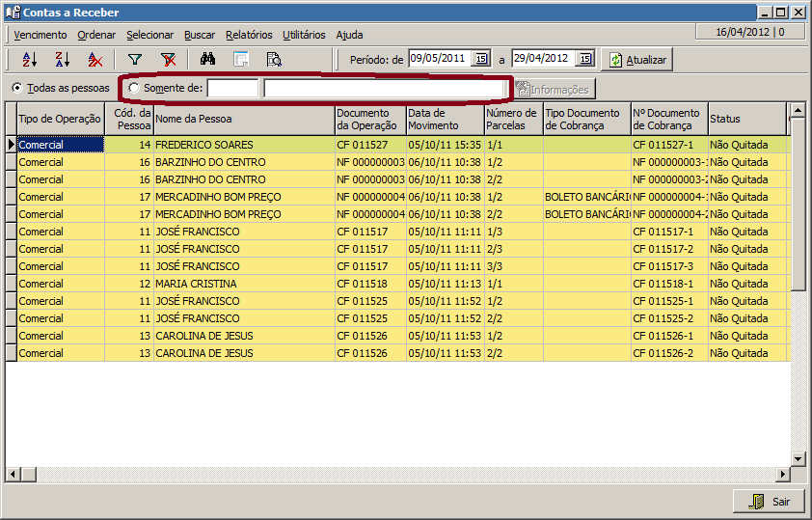Viewport: 812px width, 520px height.
Task: Open the Utilitários menu
Action: click(303, 35)
